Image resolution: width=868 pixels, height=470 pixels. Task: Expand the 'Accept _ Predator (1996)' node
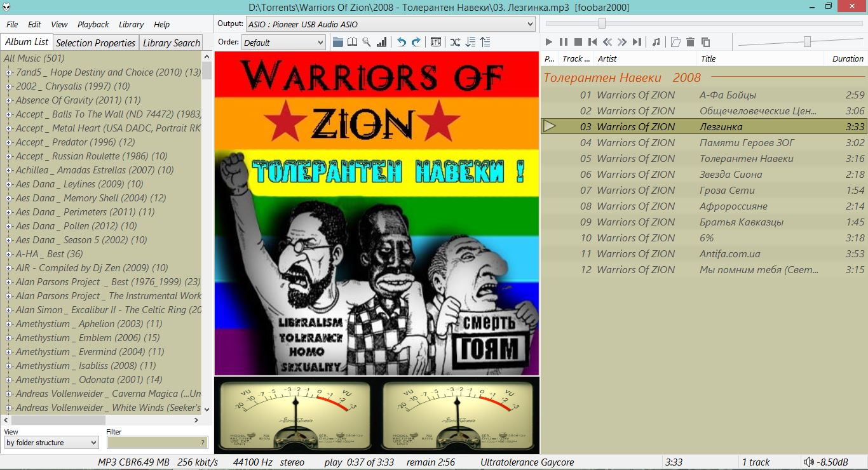click(9, 142)
